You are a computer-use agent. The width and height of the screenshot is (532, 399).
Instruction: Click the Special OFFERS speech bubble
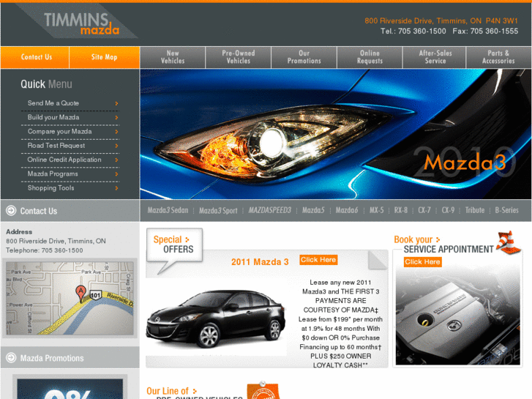click(x=174, y=250)
